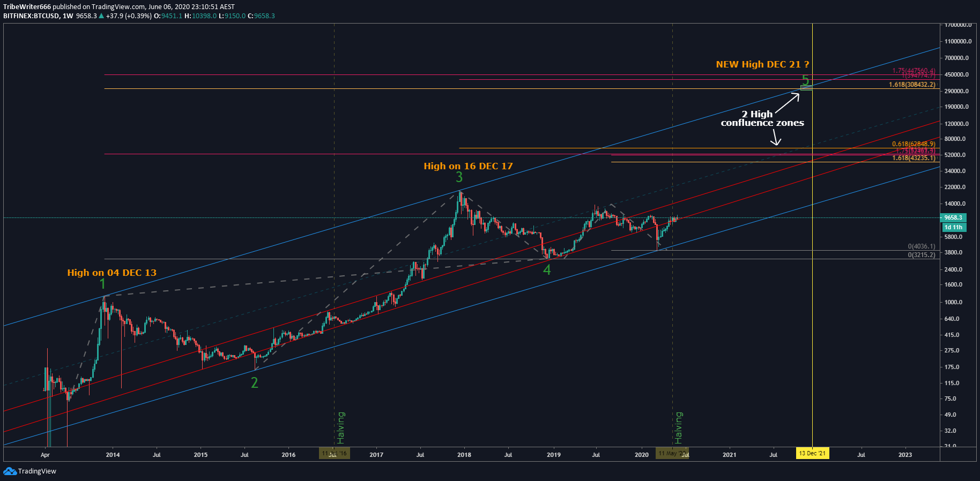Screen dimensions: 980x481
Task: Select the 11 May '20 date marker
Action: click(672, 453)
